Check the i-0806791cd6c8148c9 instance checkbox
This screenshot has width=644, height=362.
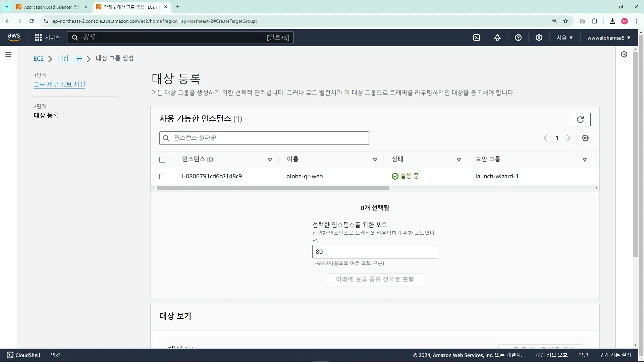162,177
